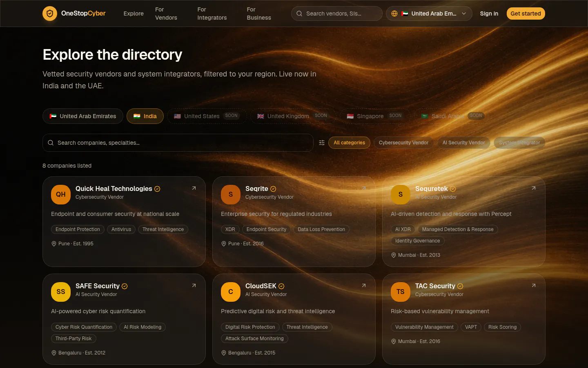This screenshot has height=368, width=588.
Task: Open the Quick Heal Technologies company title
Action: coord(114,188)
